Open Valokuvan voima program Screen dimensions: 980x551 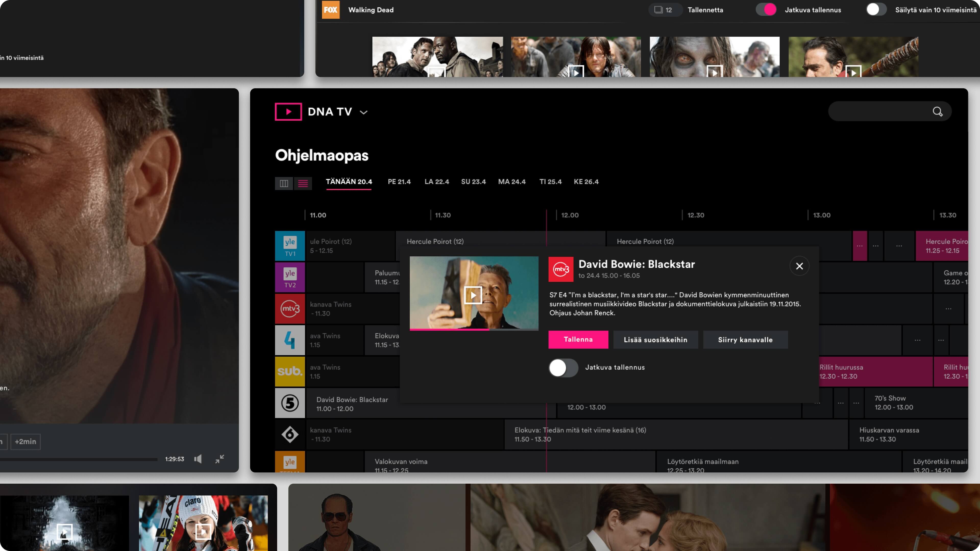[x=510, y=462]
